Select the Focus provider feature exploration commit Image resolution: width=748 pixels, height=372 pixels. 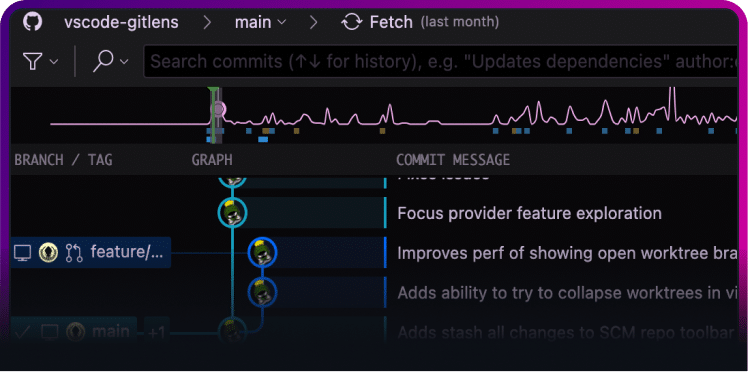(530, 213)
